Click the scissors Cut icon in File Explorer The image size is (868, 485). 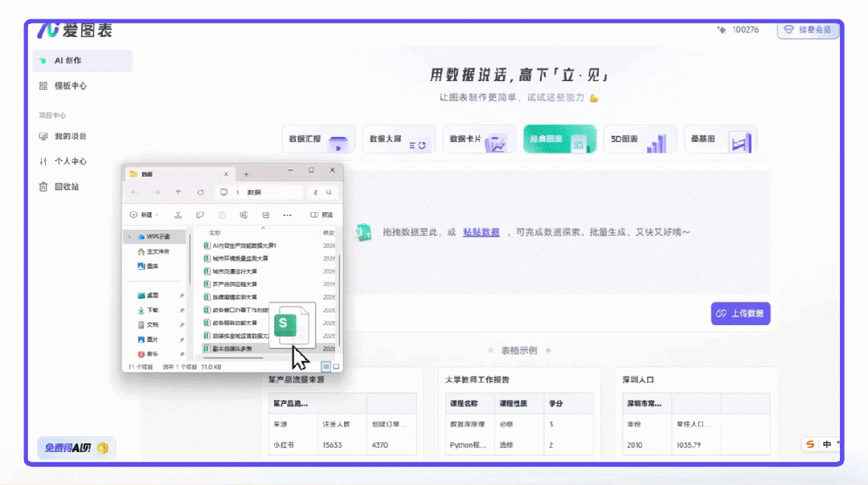[x=177, y=214]
